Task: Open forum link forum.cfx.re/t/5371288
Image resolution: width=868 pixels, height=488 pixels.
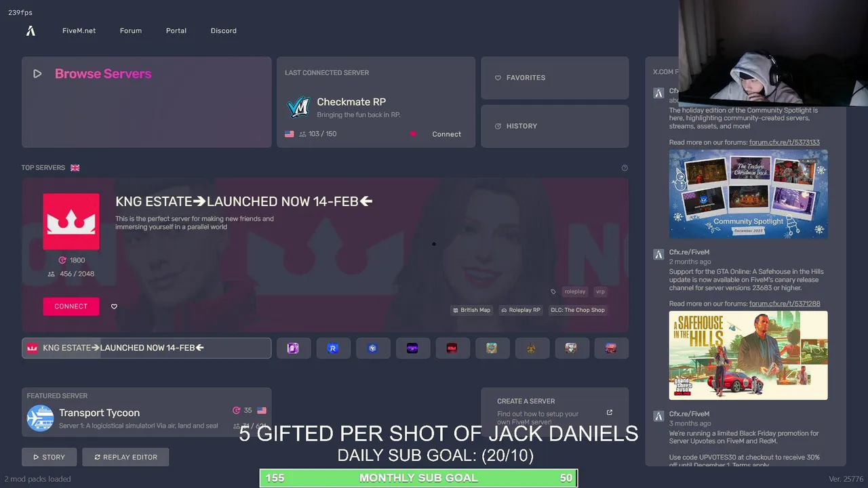Action: click(785, 304)
